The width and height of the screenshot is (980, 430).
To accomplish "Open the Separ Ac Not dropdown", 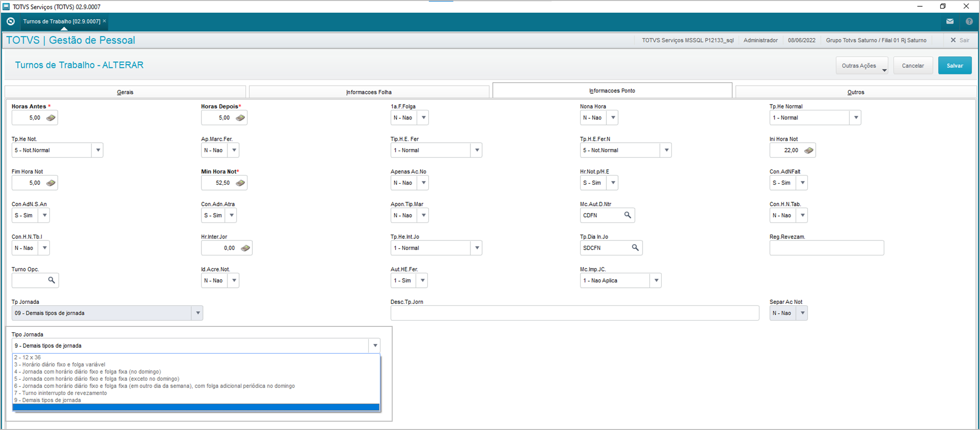I will click(x=802, y=313).
